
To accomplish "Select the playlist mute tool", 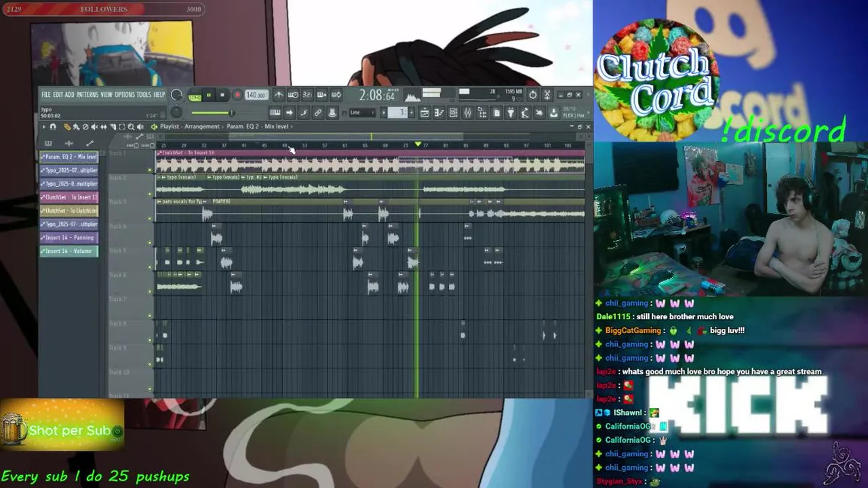I will (x=94, y=127).
